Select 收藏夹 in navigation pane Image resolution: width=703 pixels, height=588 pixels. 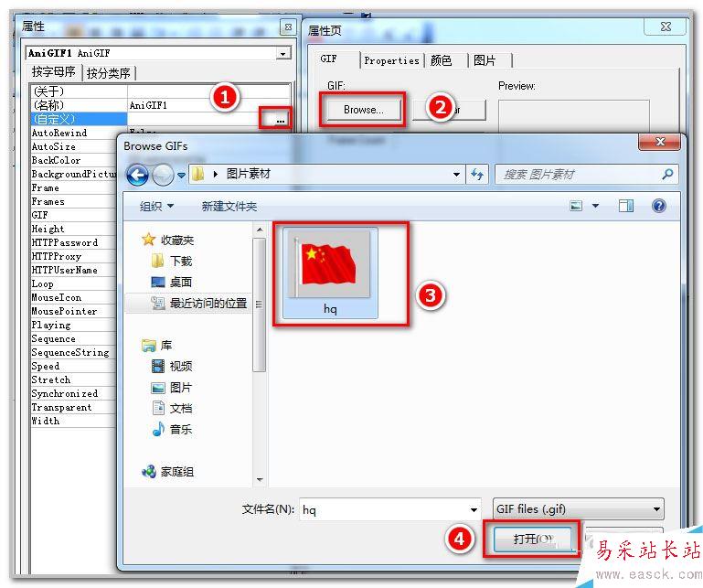point(167,240)
